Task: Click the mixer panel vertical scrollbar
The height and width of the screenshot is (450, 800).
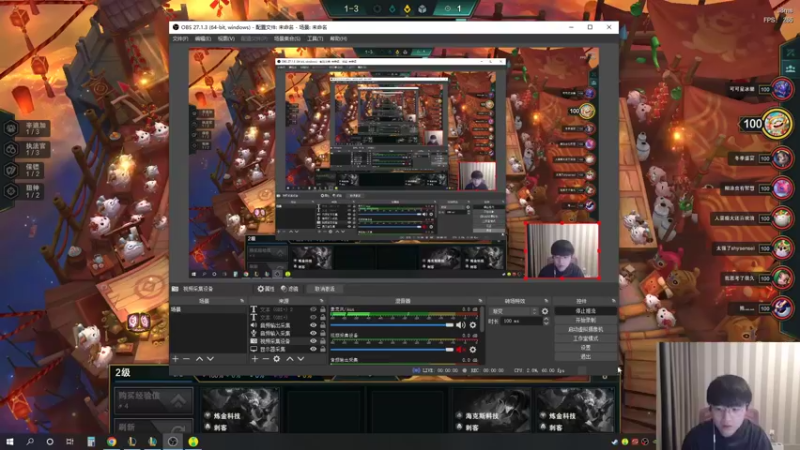Action: point(482,319)
